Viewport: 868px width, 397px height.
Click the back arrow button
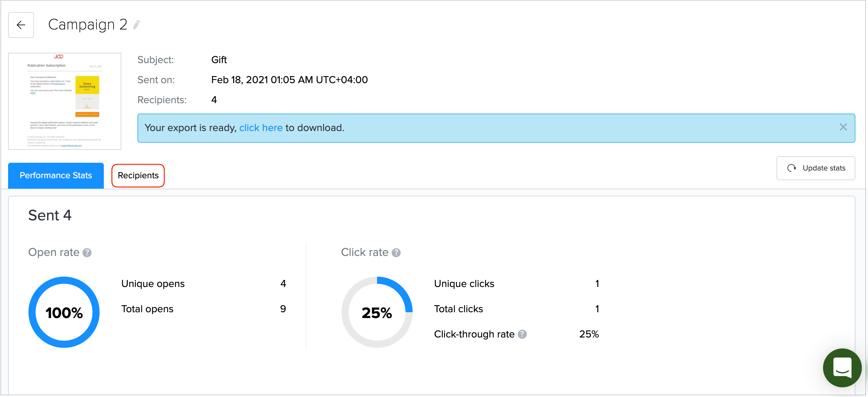(x=21, y=25)
